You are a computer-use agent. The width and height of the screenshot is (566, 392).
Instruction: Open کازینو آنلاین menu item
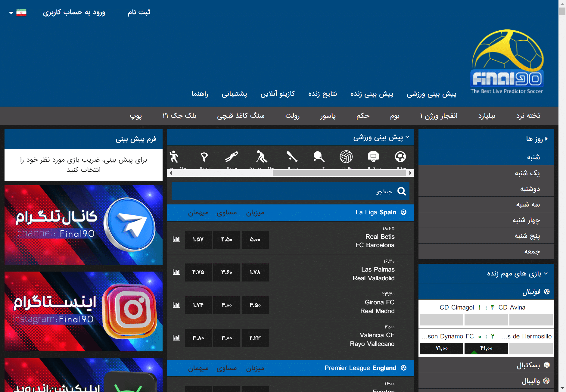[278, 94]
